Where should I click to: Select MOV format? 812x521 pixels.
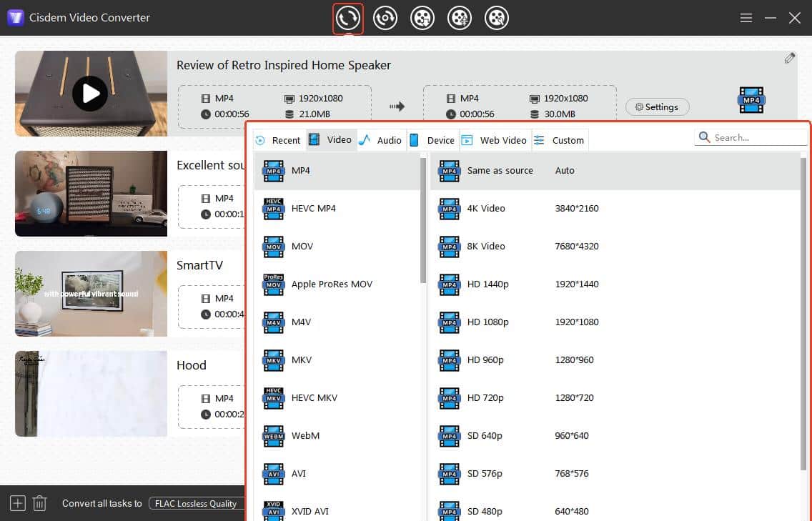coord(337,246)
